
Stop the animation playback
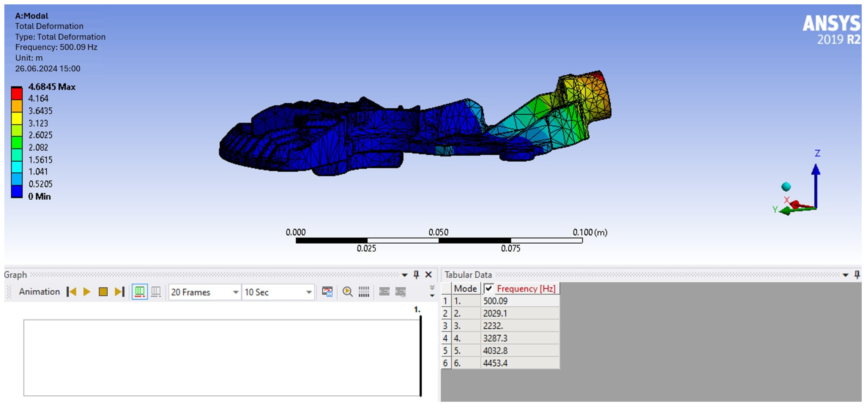coord(103,292)
